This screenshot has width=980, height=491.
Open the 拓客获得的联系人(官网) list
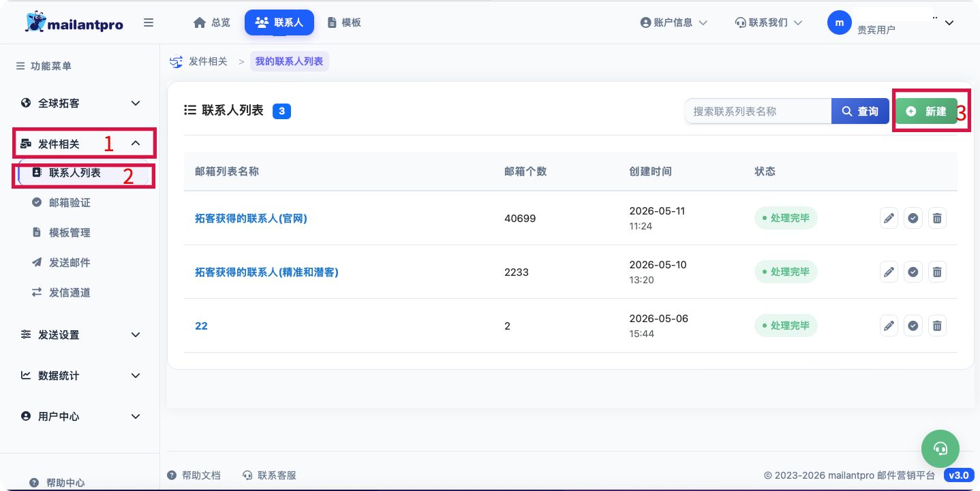click(x=251, y=219)
